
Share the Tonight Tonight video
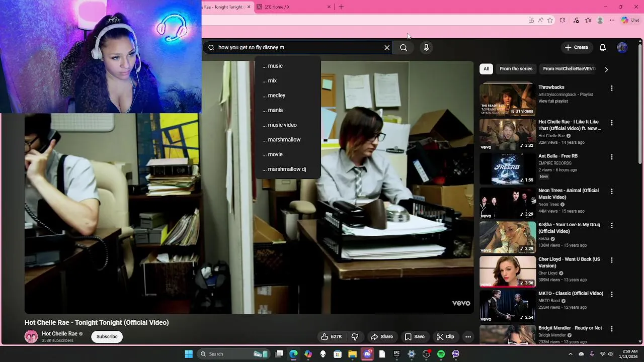coord(381,337)
